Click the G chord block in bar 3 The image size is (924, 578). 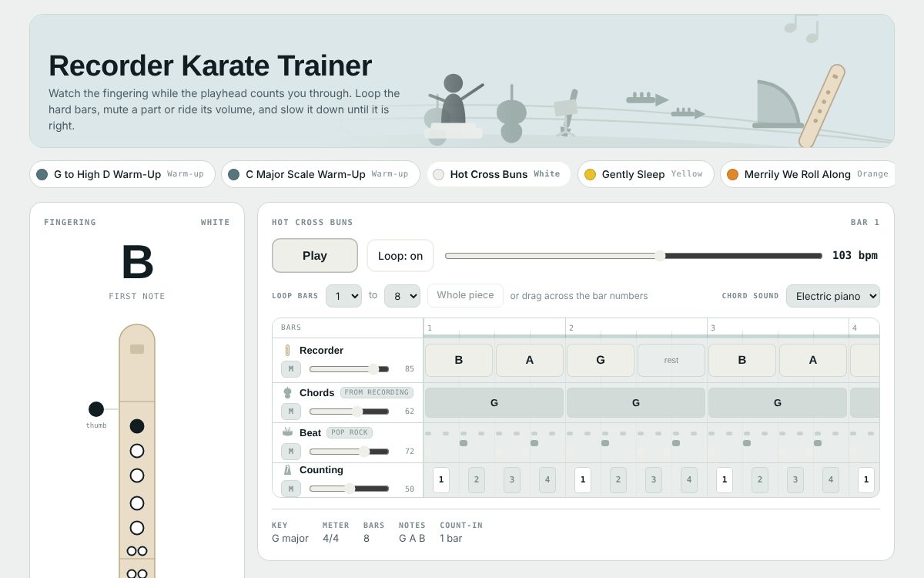click(778, 402)
